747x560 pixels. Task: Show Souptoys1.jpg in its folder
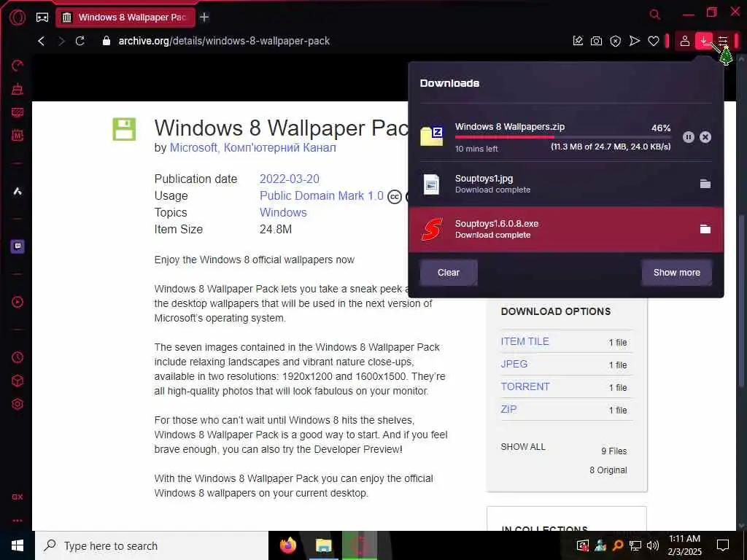click(705, 184)
